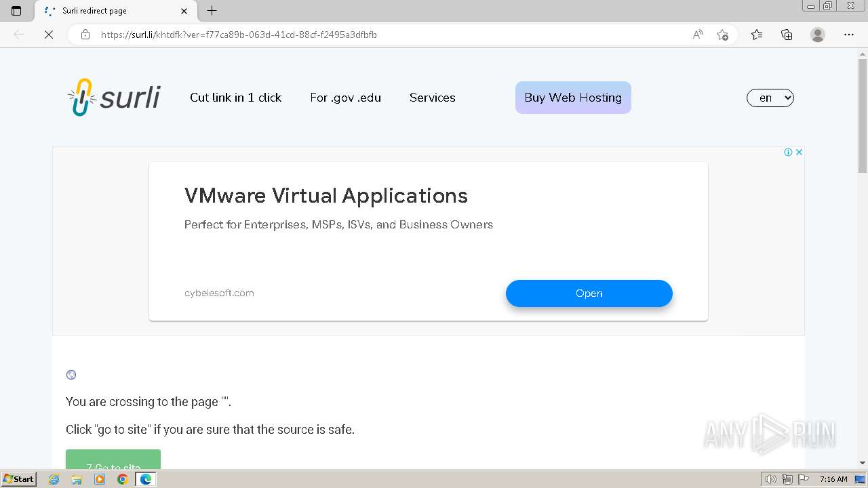Viewport: 868px width, 488px height.
Task: Open Cut link in 1 click
Action: click(x=236, y=98)
